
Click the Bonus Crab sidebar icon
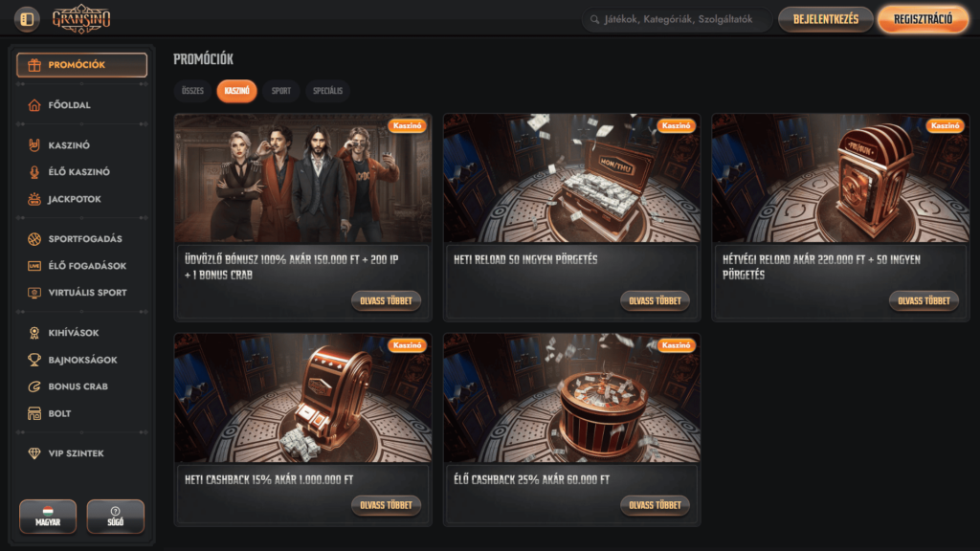tap(34, 386)
